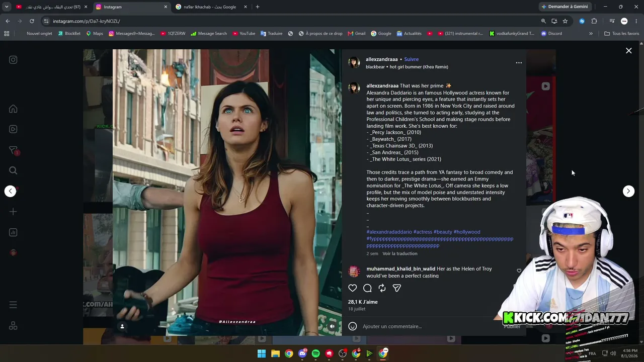Open Spotify from the taskbar

[315, 353]
